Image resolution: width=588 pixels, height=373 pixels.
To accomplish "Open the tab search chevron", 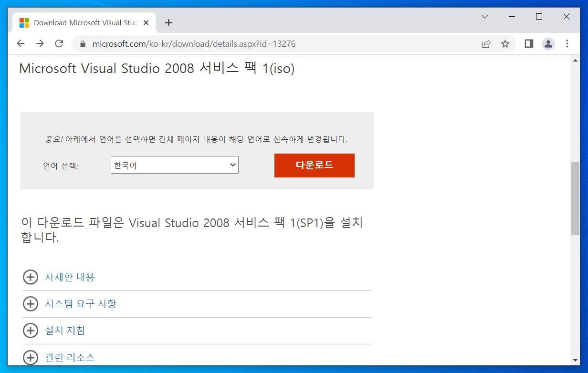I will tap(484, 17).
